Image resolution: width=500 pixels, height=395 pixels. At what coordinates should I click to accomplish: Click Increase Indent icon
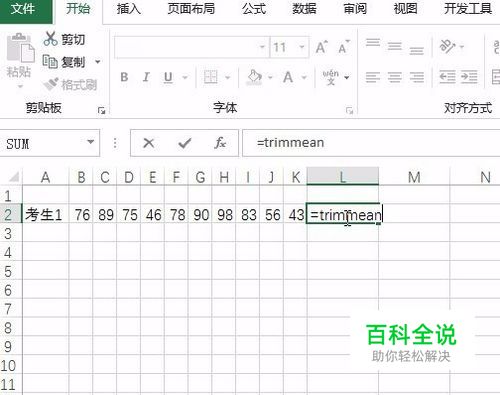click(x=469, y=77)
